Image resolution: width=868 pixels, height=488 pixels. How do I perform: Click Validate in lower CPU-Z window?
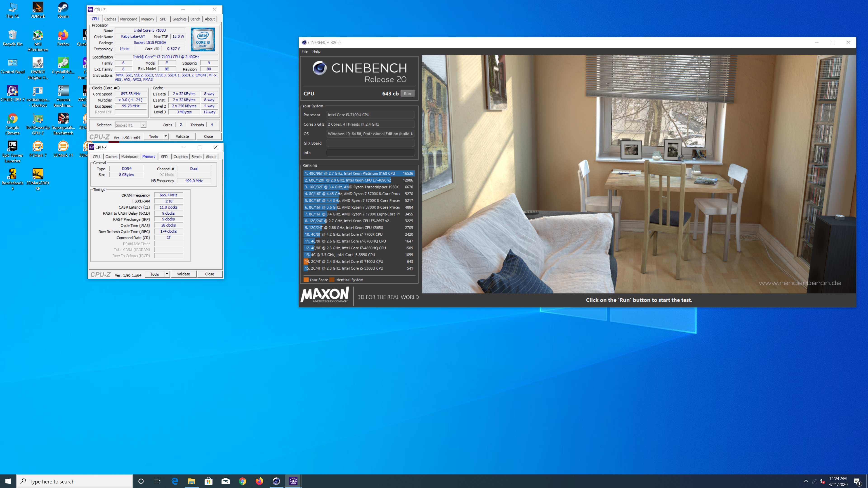tap(183, 274)
